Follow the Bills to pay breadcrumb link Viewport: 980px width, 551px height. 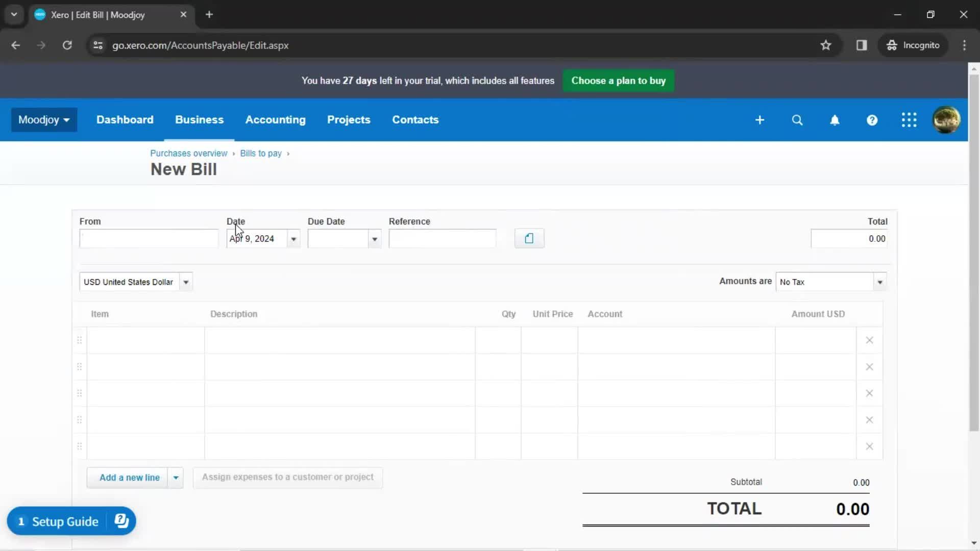coord(261,154)
